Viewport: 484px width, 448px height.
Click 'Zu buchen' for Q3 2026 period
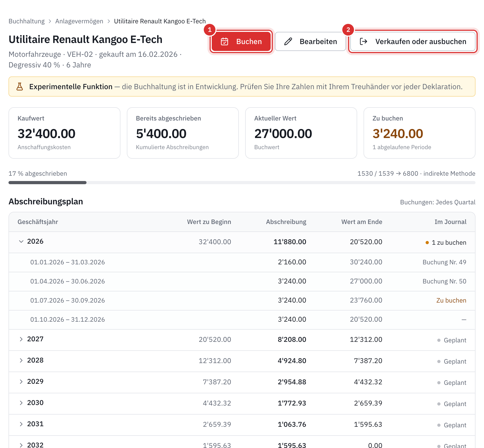(x=451, y=300)
